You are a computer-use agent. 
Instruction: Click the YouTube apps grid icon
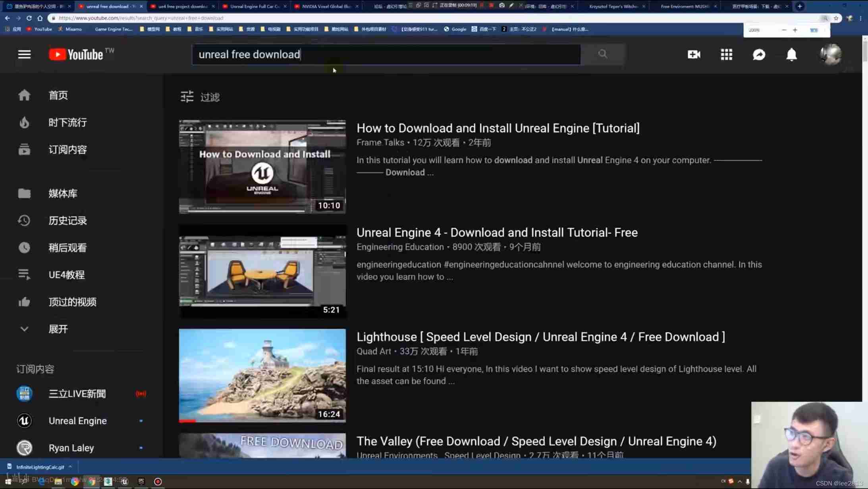[x=726, y=54]
